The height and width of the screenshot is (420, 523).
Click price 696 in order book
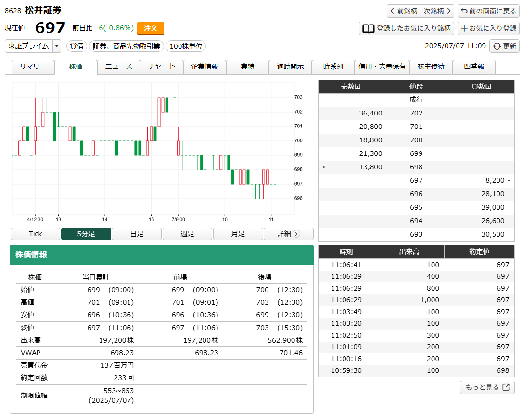[416, 194]
